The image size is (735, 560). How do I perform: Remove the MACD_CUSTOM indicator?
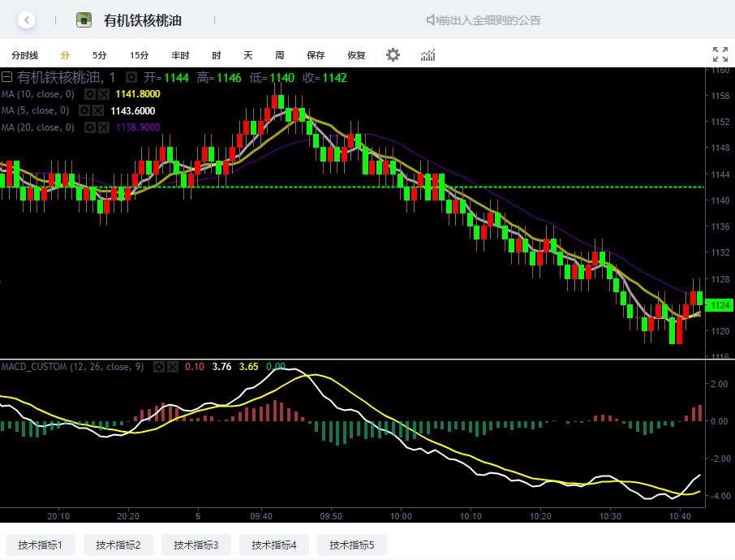click(x=172, y=367)
